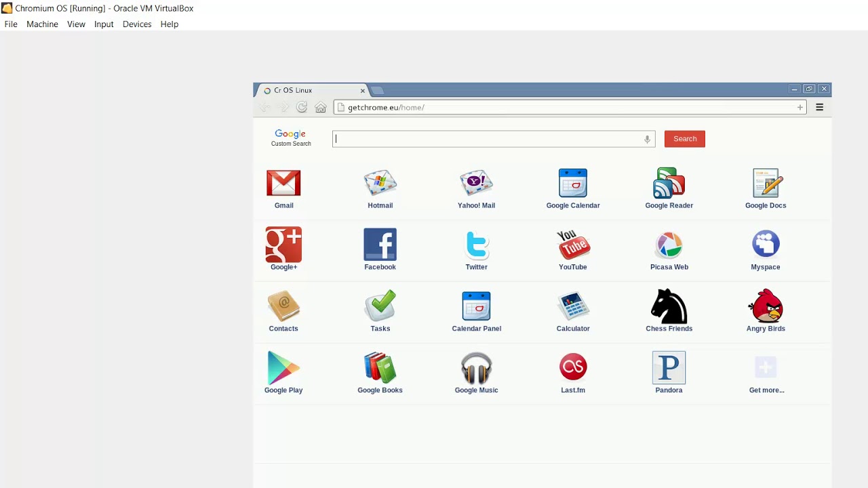
Task: Maximize the Chromium browser window
Action: click(809, 89)
